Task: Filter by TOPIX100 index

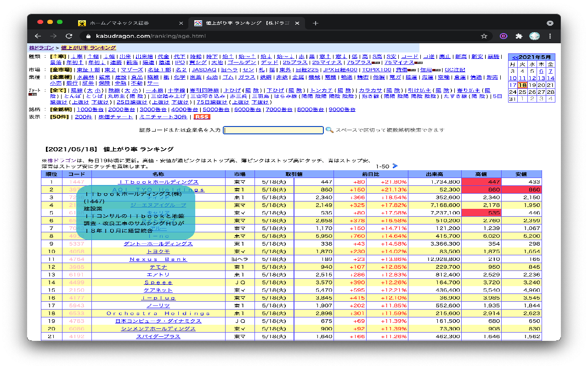Action: (377, 69)
